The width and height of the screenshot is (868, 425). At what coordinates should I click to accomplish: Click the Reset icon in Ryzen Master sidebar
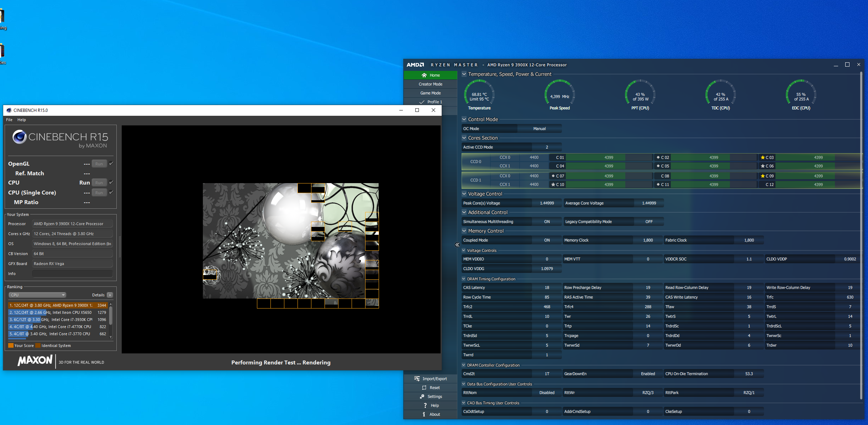[x=424, y=388]
